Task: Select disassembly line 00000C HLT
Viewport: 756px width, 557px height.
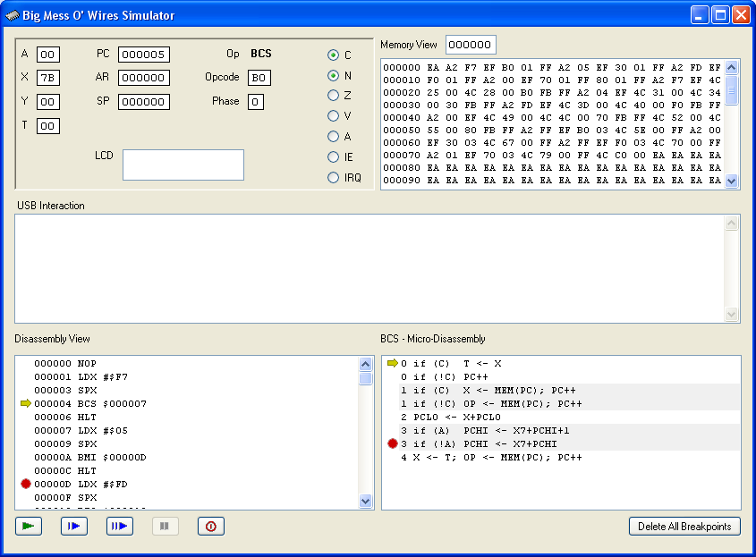Action: point(65,471)
